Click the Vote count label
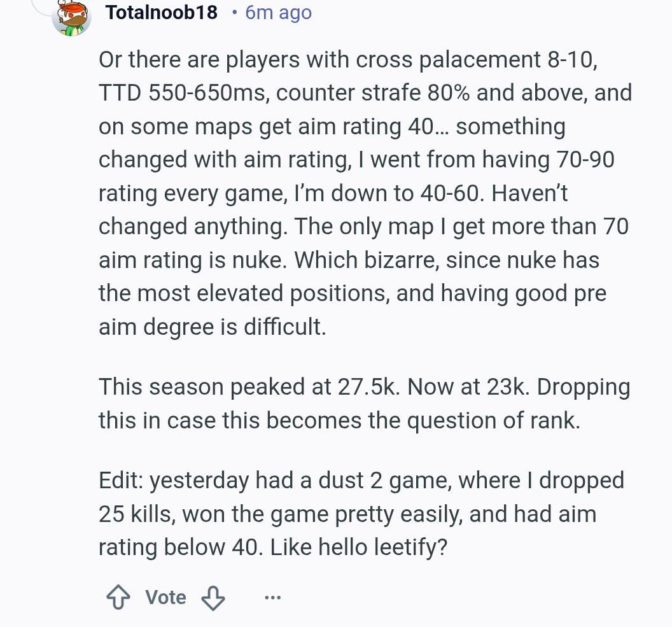The width and height of the screenshot is (672, 627). pyautogui.click(x=165, y=597)
